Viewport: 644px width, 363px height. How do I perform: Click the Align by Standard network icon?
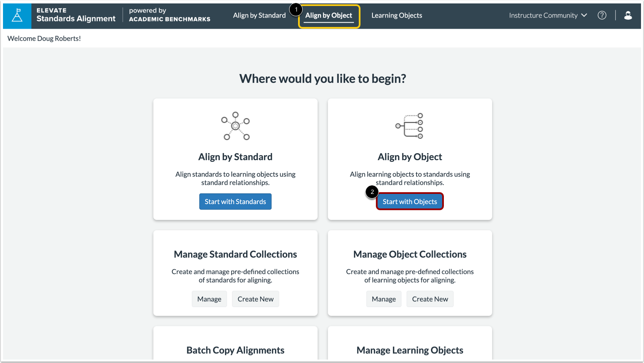[235, 126]
